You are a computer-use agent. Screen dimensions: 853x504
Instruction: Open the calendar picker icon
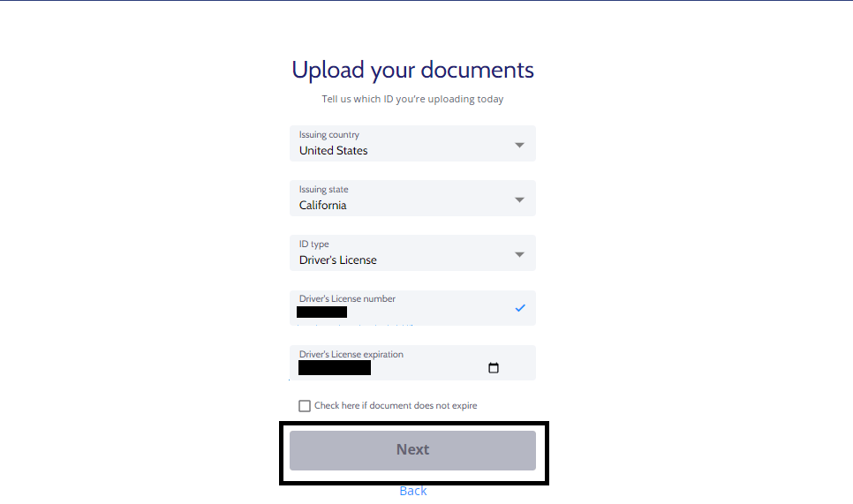[494, 368]
